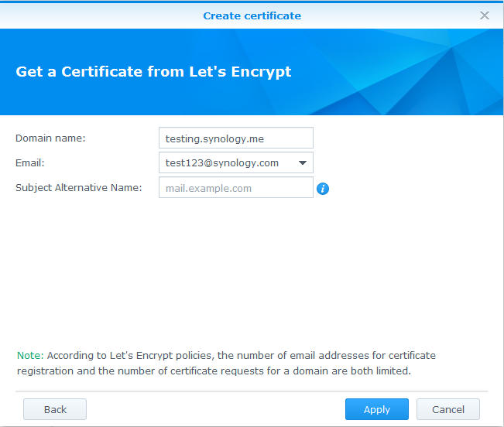This screenshot has height=427, width=504.
Task: Close the Create certificate dialog
Action: pos(485,15)
